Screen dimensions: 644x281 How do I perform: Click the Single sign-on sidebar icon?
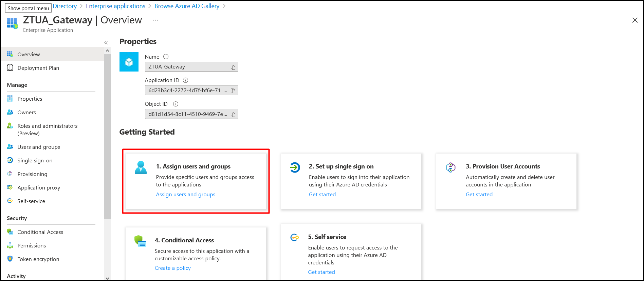(x=10, y=160)
